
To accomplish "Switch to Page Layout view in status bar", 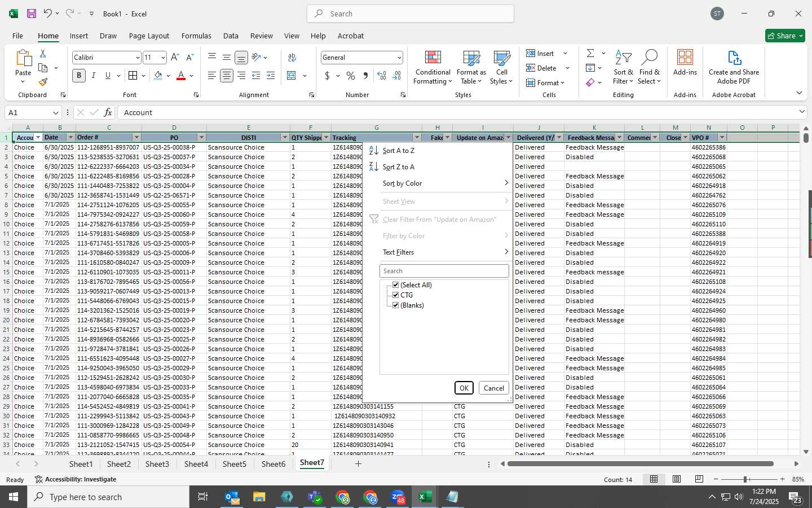I will click(x=676, y=479).
